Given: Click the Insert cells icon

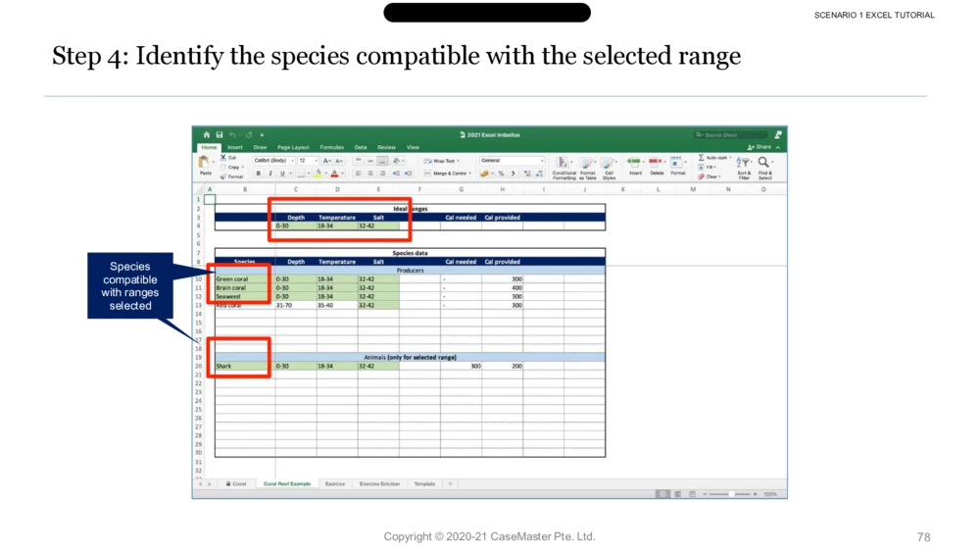Looking at the screenshot, I should (x=635, y=165).
